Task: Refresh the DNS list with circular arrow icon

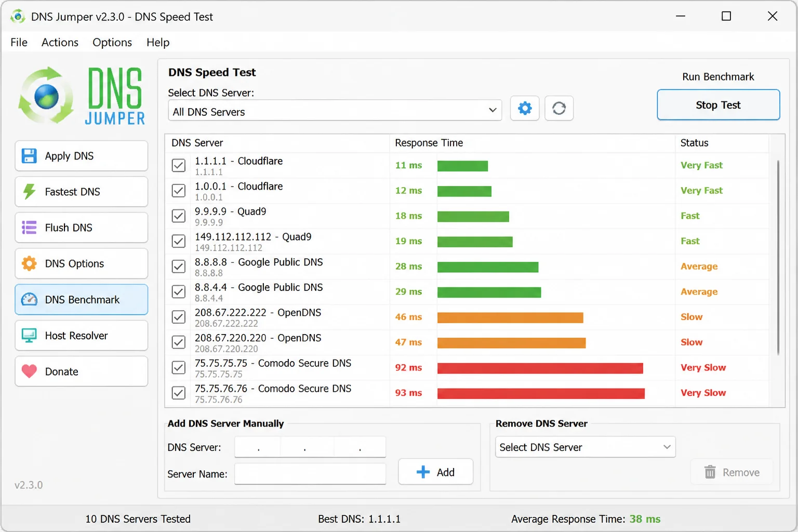Action: (559, 108)
